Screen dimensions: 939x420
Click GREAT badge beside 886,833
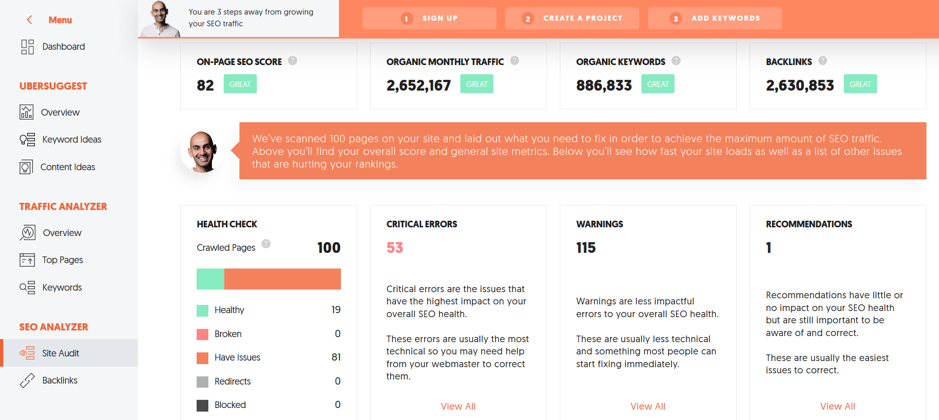tap(658, 84)
